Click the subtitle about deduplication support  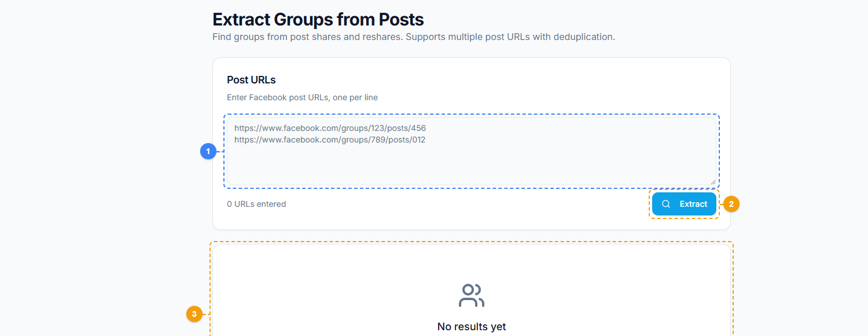[414, 36]
